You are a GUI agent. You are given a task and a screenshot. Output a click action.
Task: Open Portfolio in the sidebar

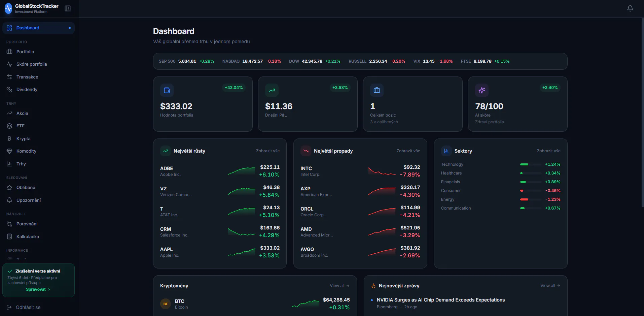pyautogui.click(x=38, y=52)
